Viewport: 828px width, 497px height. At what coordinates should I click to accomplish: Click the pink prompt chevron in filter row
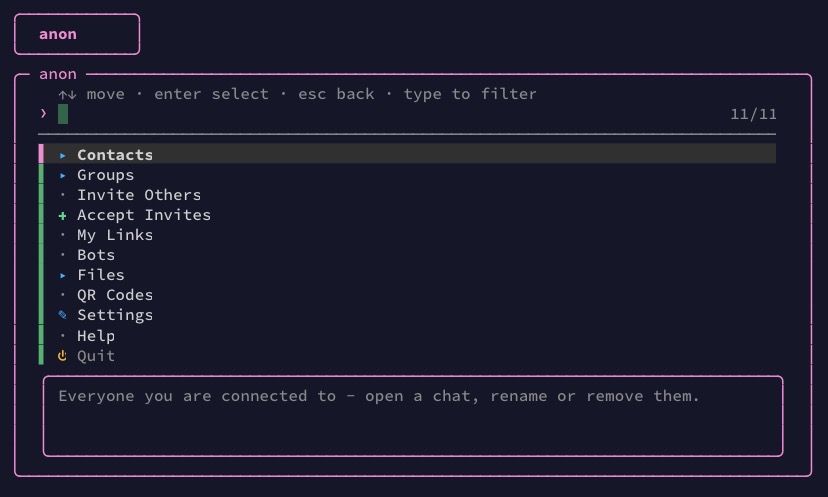pos(43,114)
